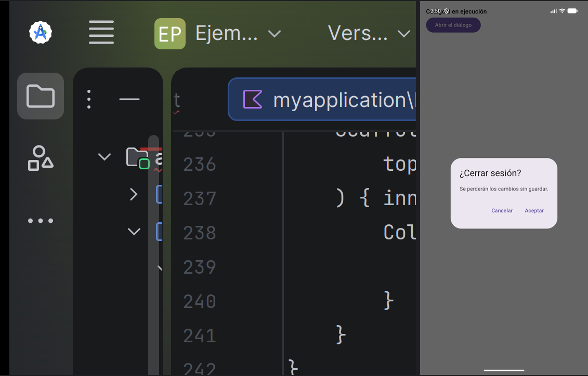Tap the Abrir el diálogo button
The width and height of the screenshot is (588, 376).
453,25
